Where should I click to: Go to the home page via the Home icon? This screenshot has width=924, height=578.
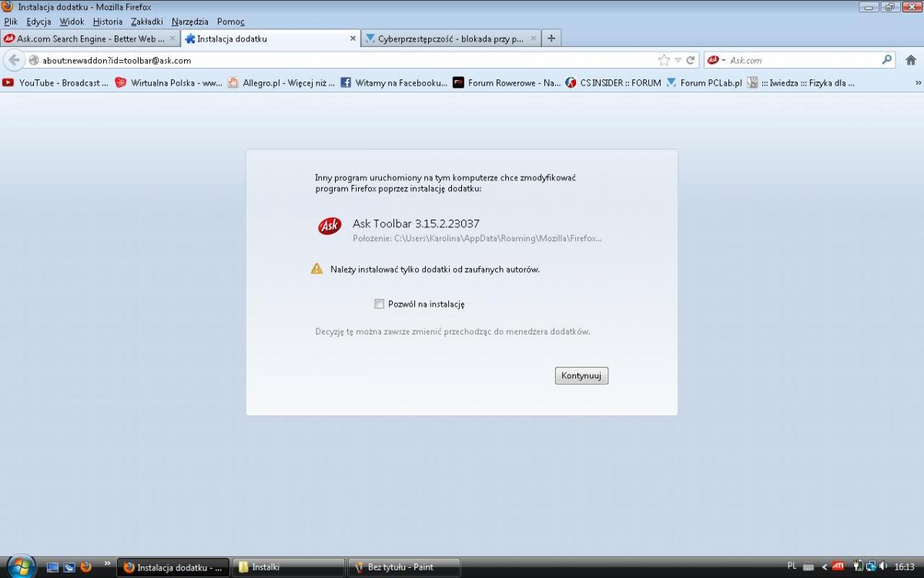coord(911,60)
